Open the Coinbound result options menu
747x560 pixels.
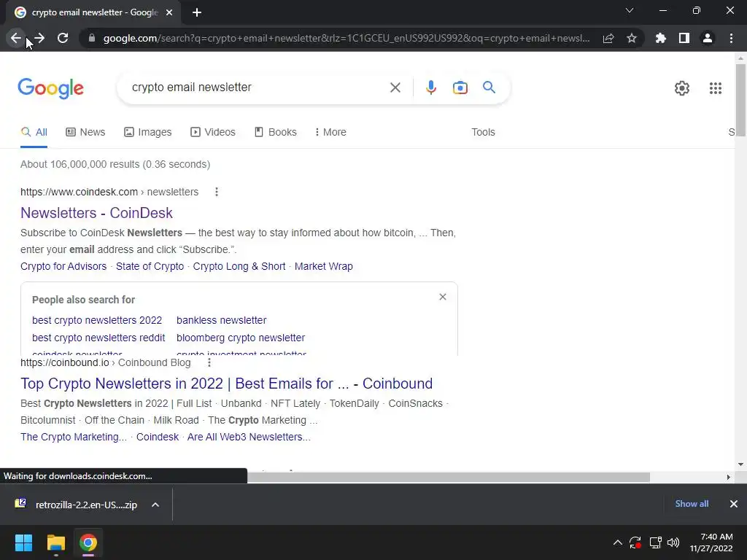(x=209, y=363)
